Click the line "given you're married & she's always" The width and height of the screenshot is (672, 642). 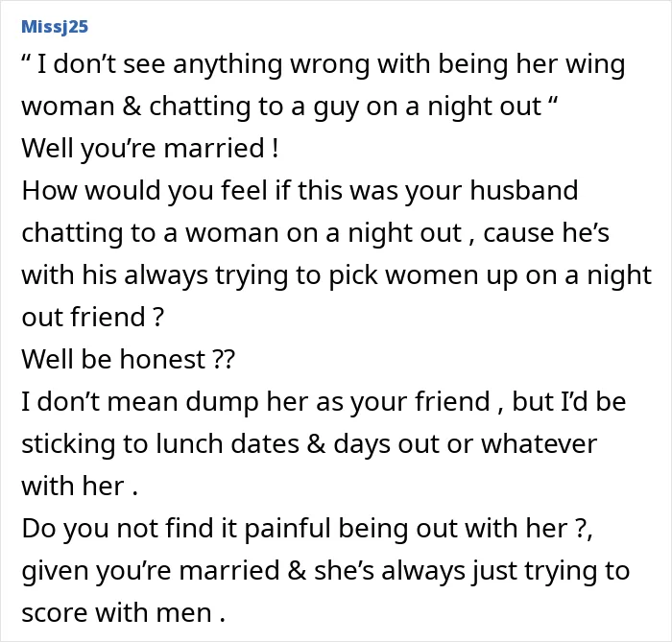pos(325,571)
